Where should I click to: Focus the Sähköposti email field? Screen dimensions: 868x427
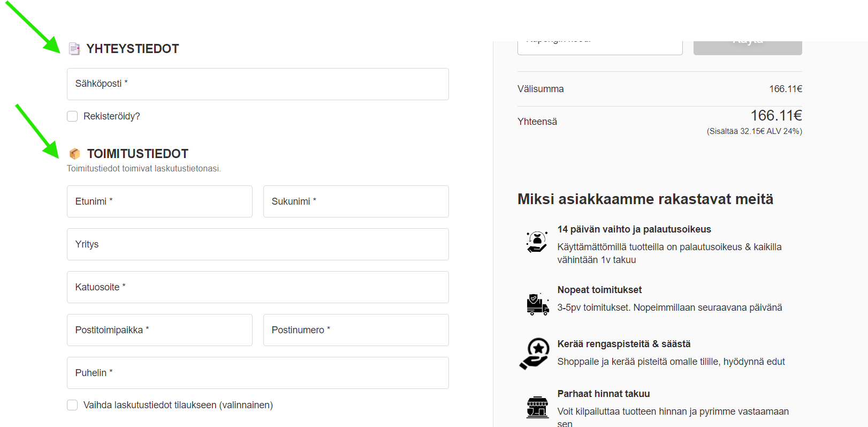[x=258, y=84]
